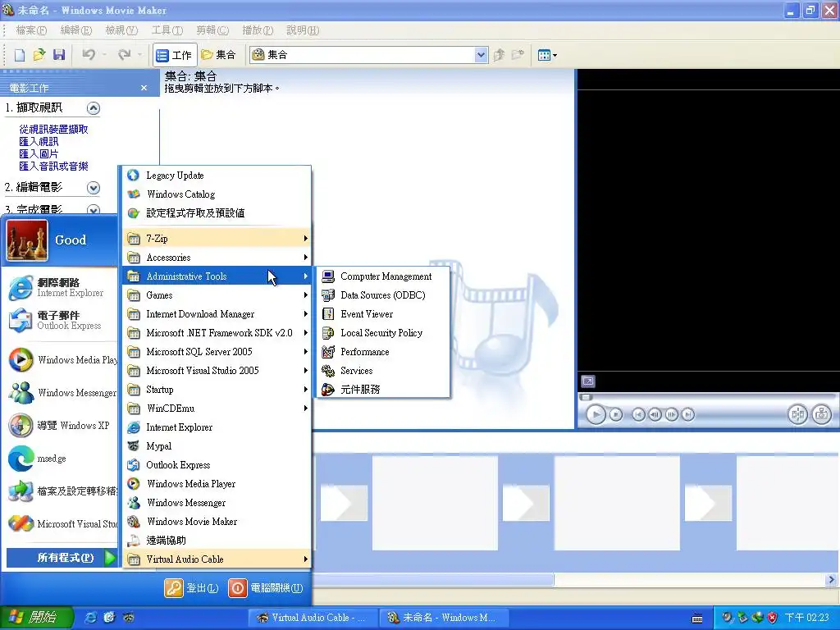Screen dimensions: 840x630
Task: Expand the Accessories folder submenu
Action: point(217,257)
